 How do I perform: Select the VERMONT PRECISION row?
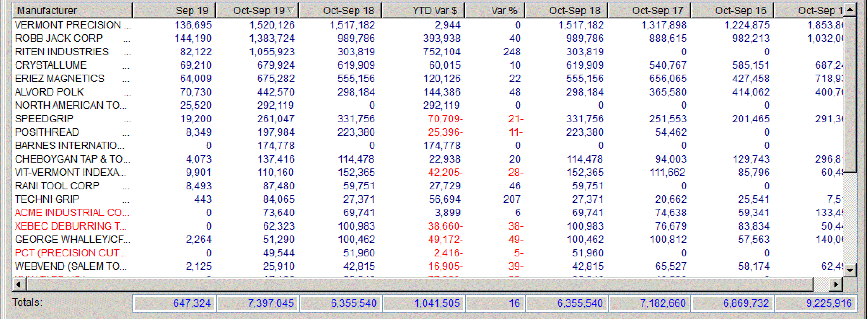coord(428,25)
